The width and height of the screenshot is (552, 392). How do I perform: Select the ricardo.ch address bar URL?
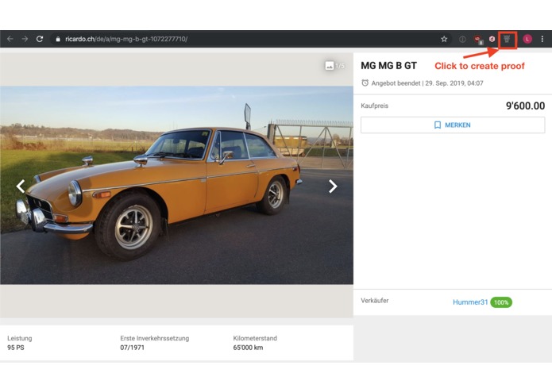point(126,39)
